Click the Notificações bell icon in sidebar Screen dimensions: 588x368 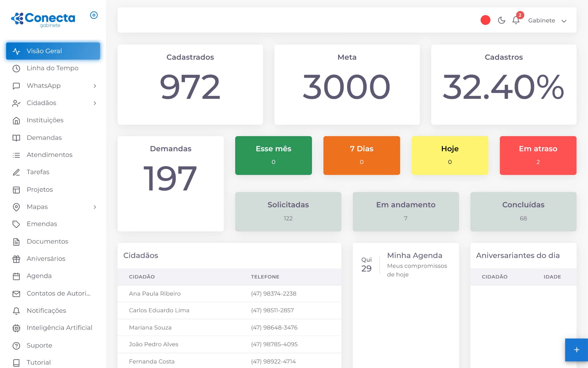(16, 311)
